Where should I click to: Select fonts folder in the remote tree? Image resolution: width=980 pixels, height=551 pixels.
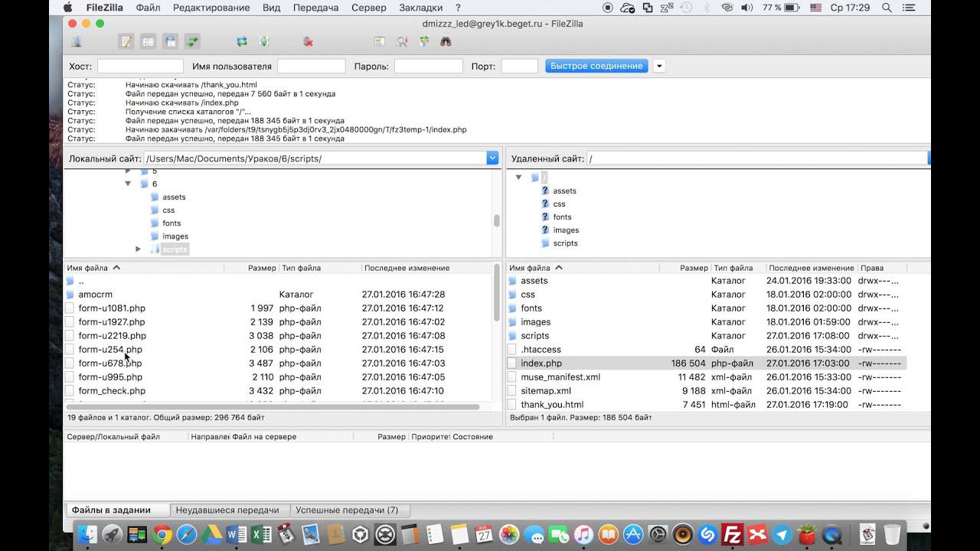coord(562,217)
